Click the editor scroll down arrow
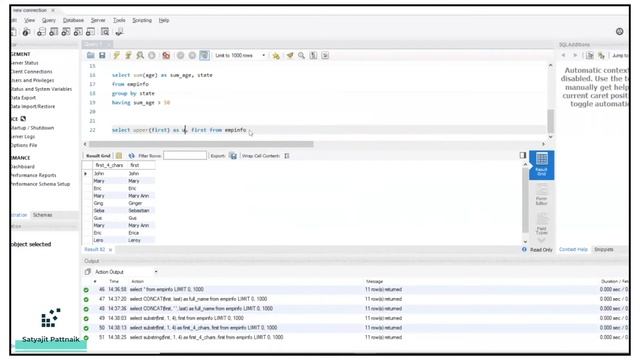The height and width of the screenshot is (360, 640). (551, 137)
